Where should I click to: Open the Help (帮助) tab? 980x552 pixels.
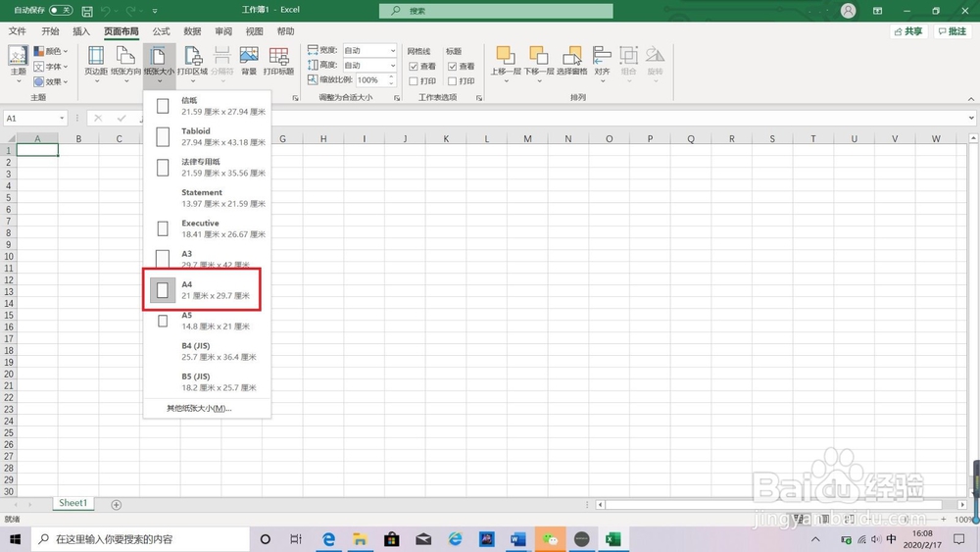tap(285, 31)
